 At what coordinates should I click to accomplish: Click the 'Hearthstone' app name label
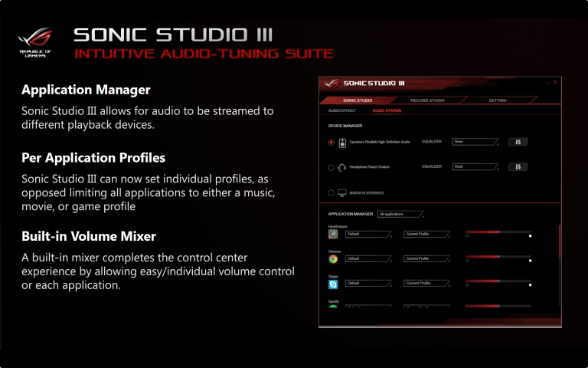[338, 226]
